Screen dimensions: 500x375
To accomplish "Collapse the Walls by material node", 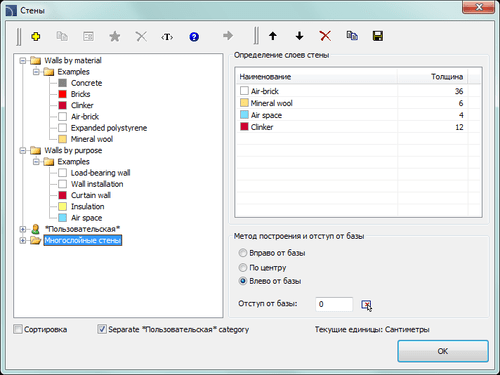I will coord(23,61).
